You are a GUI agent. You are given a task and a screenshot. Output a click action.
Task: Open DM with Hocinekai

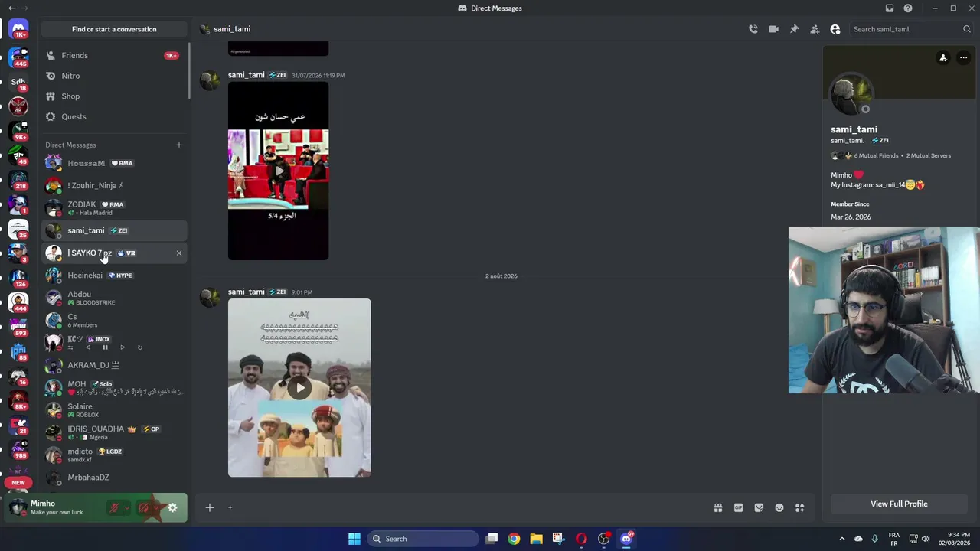[114, 275]
